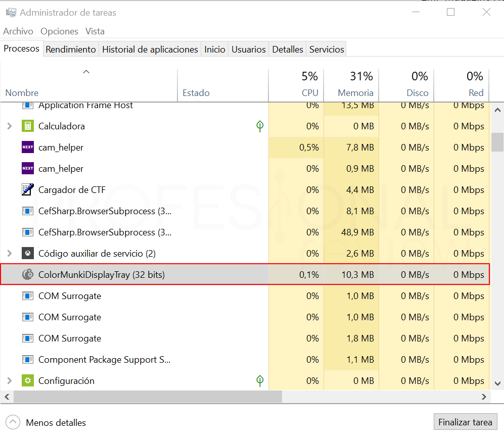Viewport: 504px width, 440px height.
Task: Click the horizontal scrollbar right arrow
Action: (484, 397)
